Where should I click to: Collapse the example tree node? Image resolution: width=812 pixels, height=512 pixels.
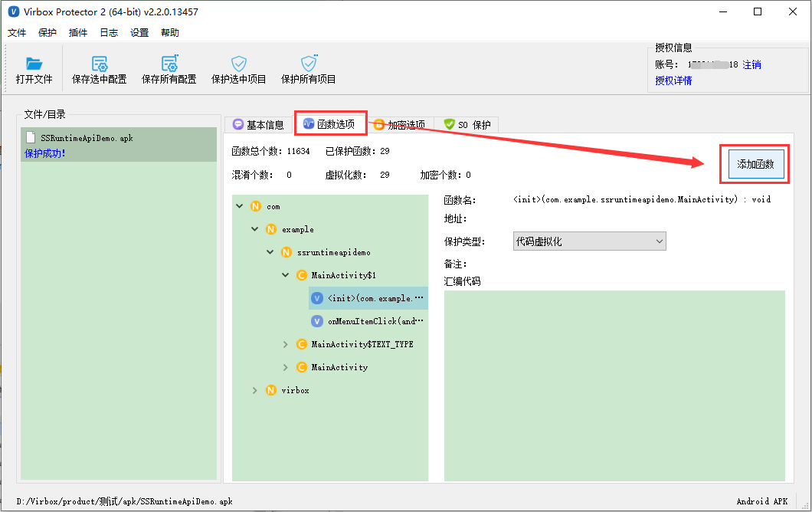(x=255, y=229)
